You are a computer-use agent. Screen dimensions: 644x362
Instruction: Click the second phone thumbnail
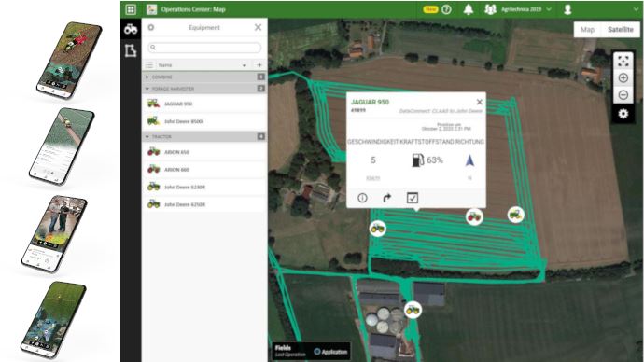(62, 146)
